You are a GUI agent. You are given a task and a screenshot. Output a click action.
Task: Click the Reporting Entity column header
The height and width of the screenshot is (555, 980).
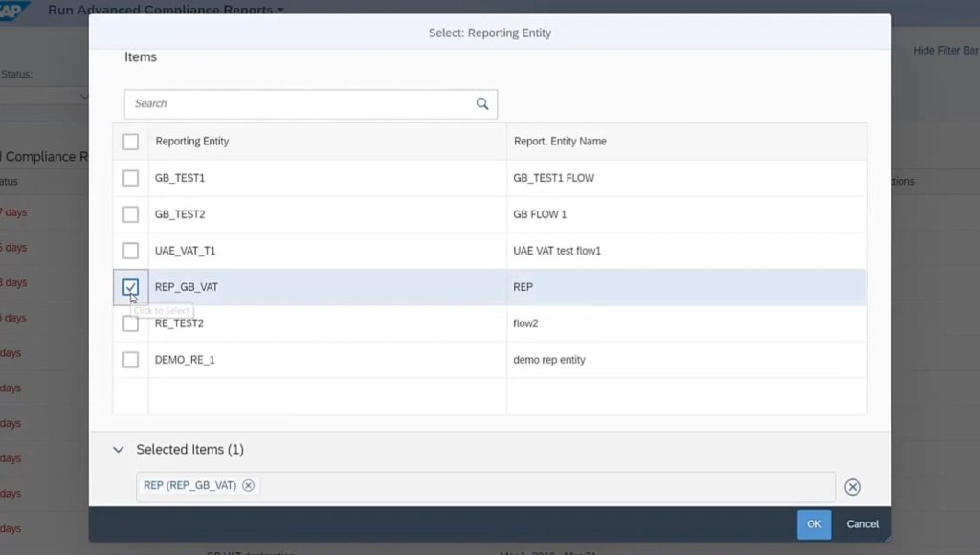192,142
